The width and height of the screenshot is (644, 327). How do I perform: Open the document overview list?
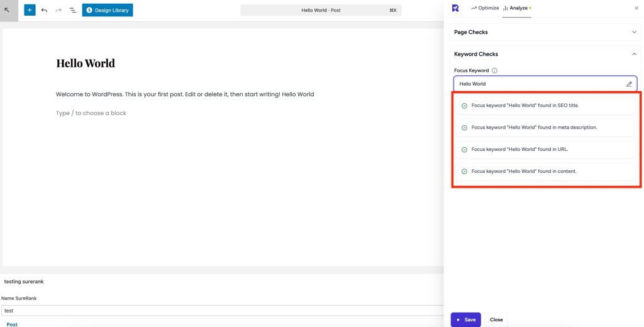click(72, 10)
